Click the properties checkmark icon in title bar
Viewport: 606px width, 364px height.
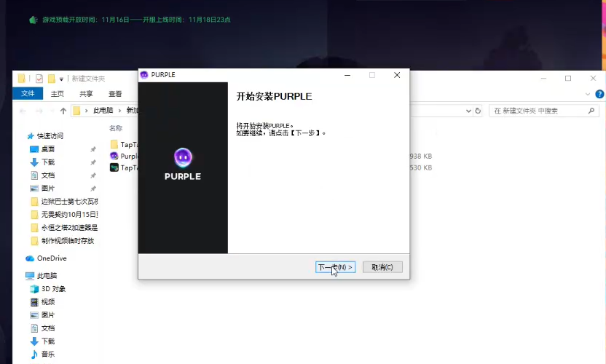point(39,79)
